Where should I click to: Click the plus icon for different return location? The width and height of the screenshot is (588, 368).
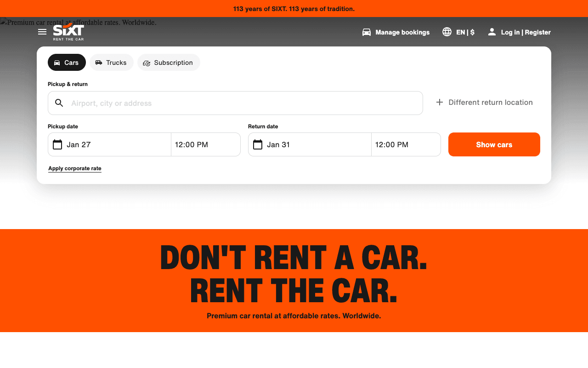click(x=439, y=102)
